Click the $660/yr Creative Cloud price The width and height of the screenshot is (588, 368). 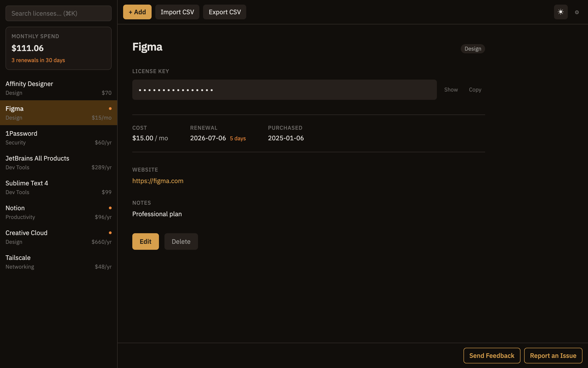(101, 242)
